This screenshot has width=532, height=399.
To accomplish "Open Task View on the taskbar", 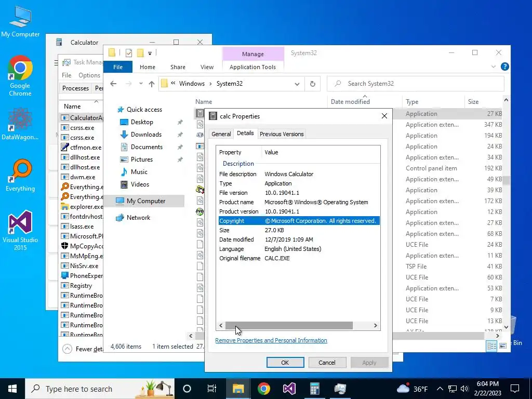I will coord(212,389).
